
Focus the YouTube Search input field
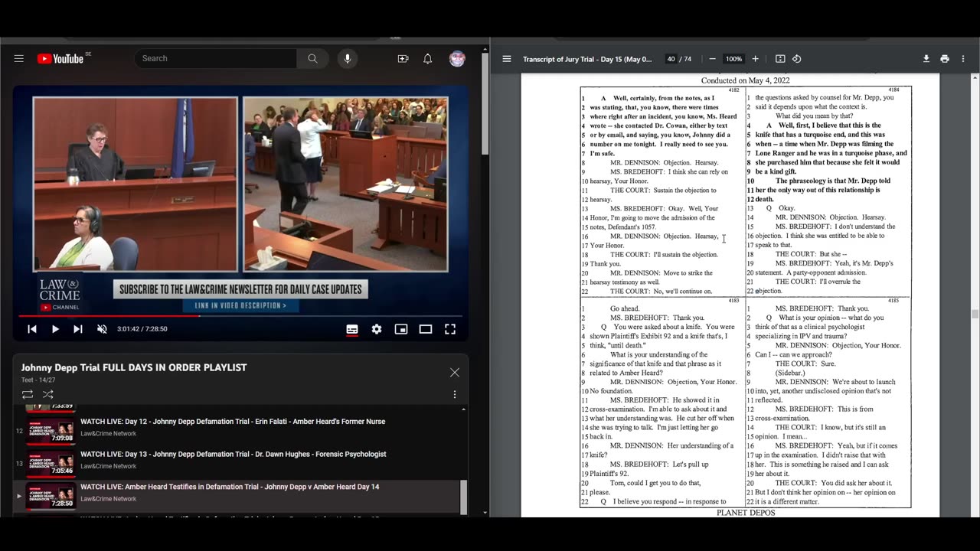pos(215,59)
